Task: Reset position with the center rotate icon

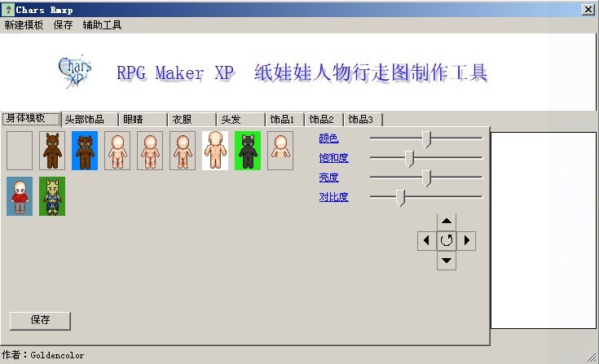Action: [447, 241]
